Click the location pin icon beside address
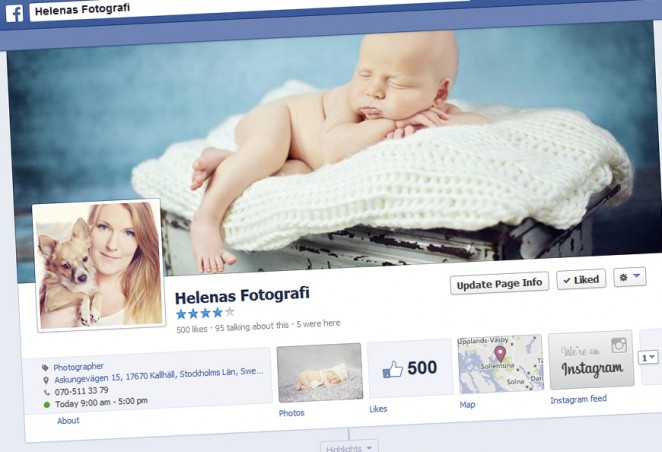 click(x=46, y=381)
